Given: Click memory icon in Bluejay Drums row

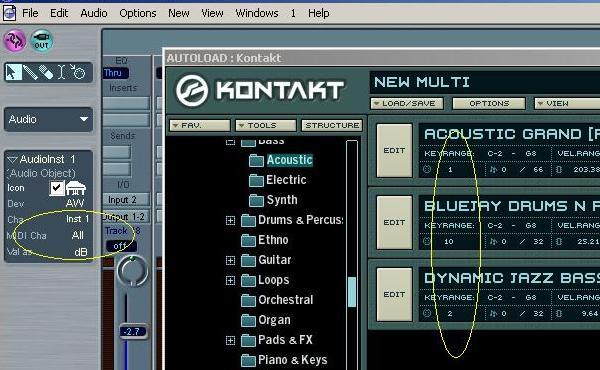Looking at the screenshot, I should [559, 241].
